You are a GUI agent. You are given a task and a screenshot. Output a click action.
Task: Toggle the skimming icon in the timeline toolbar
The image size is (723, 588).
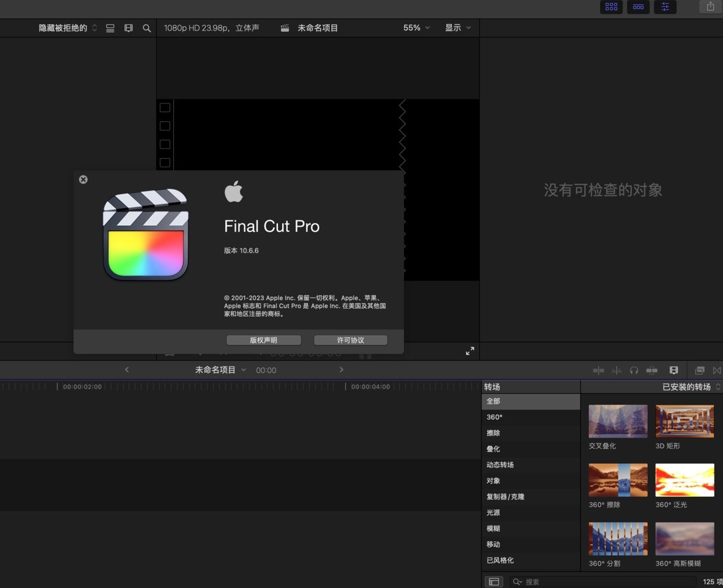[x=598, y=371]
